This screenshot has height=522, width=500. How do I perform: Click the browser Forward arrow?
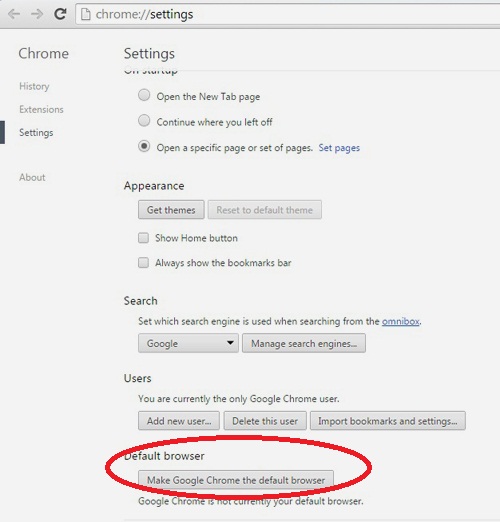tap(37, 14)
